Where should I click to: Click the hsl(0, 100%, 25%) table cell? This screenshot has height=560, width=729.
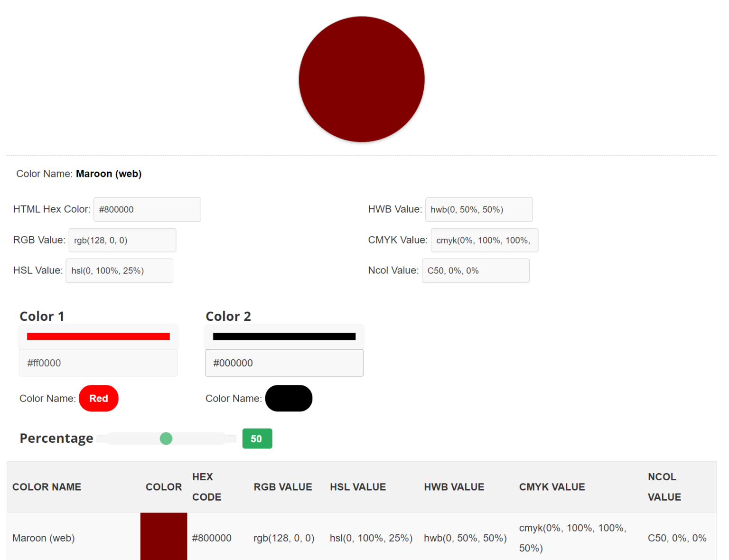pyautogui.click(x=371, y=538)
